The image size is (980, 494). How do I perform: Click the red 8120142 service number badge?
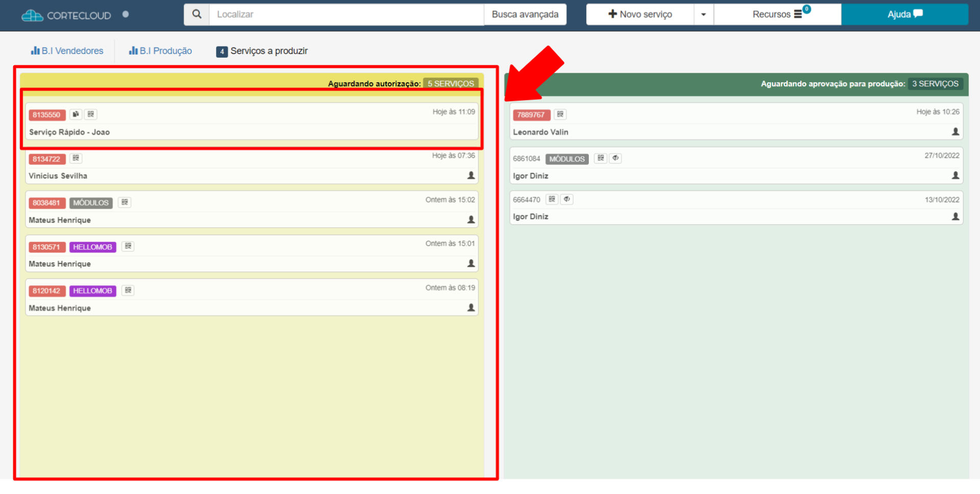46,291
